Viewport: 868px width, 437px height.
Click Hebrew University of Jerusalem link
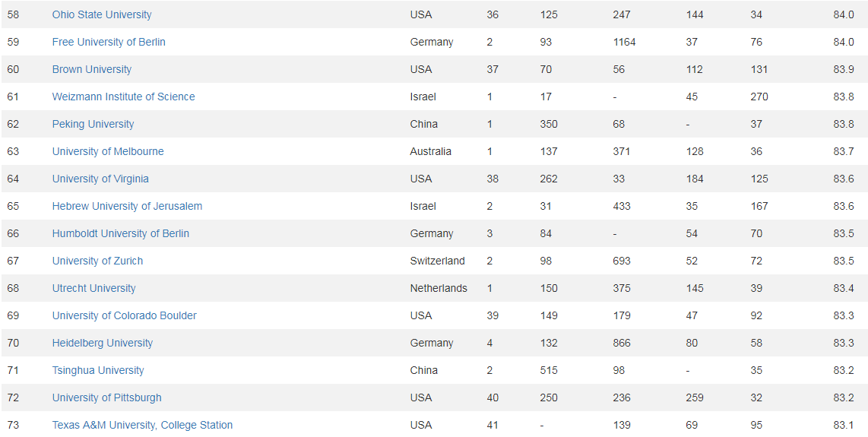(x=128, y=206)
